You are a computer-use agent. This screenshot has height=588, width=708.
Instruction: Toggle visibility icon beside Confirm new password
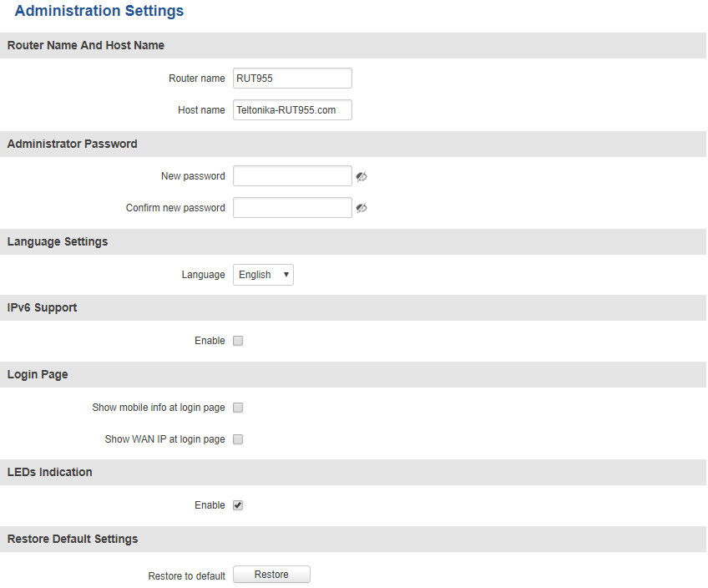[x=362, y=208]
